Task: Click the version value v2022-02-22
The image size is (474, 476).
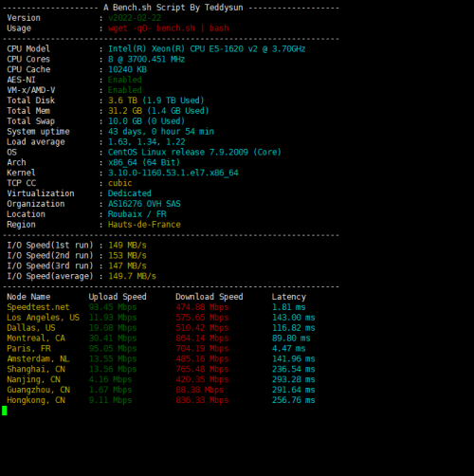Action: click(135, 18)
